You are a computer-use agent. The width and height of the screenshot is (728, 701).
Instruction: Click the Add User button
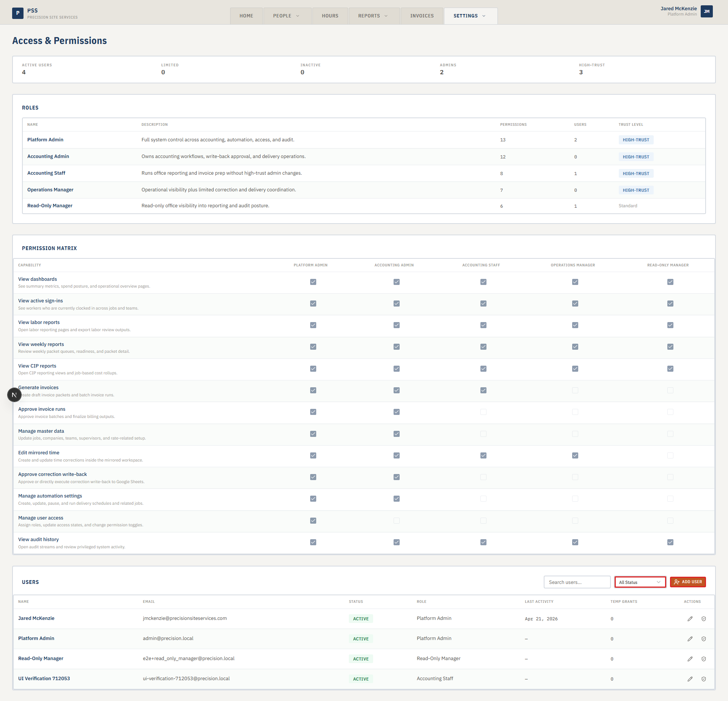coord(688,582)
